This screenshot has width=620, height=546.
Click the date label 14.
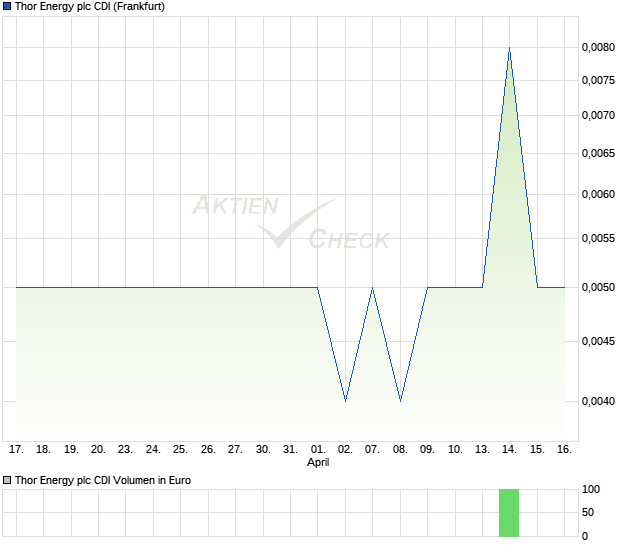coord(510,450)
